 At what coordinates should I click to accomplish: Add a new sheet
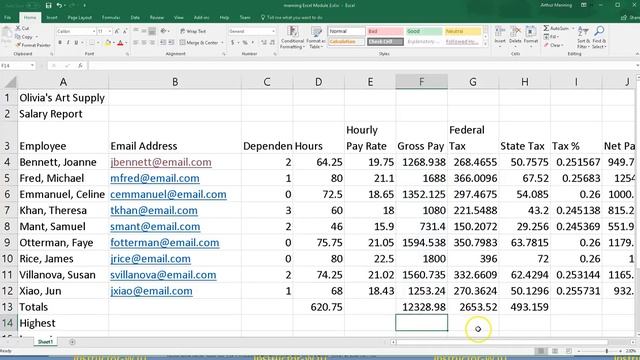(x=72, y=342)
